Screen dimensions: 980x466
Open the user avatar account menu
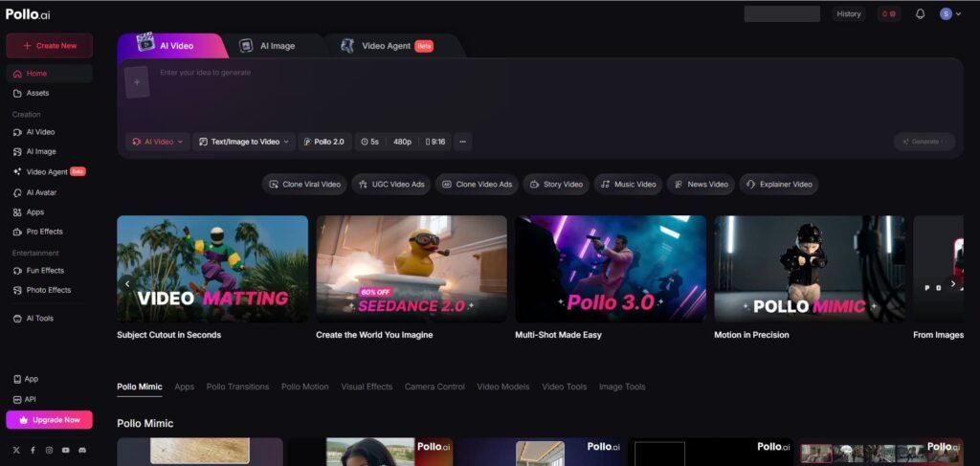tap(950, 13)
